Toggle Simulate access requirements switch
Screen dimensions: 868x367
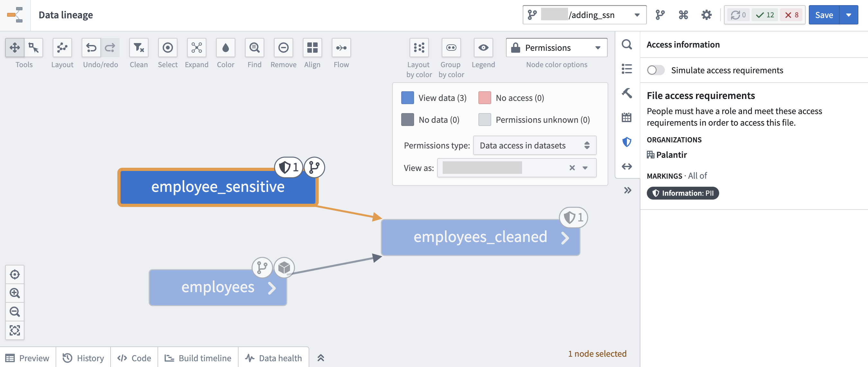pos(655,70)
